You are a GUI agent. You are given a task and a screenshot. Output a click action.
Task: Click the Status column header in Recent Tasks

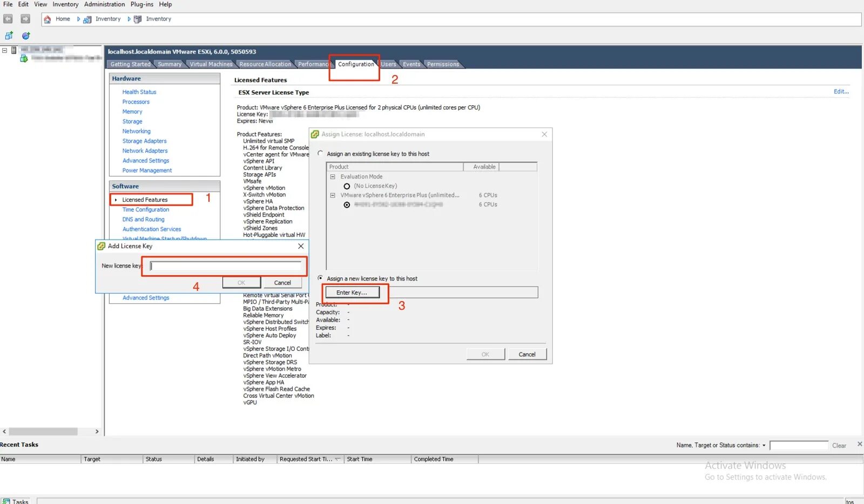168,459
